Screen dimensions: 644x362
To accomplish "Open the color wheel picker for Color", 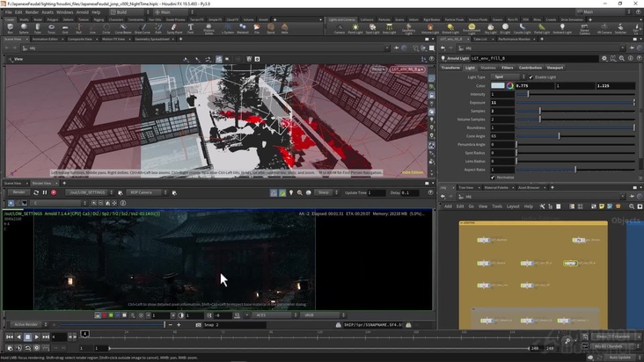I will coord(509,86).
